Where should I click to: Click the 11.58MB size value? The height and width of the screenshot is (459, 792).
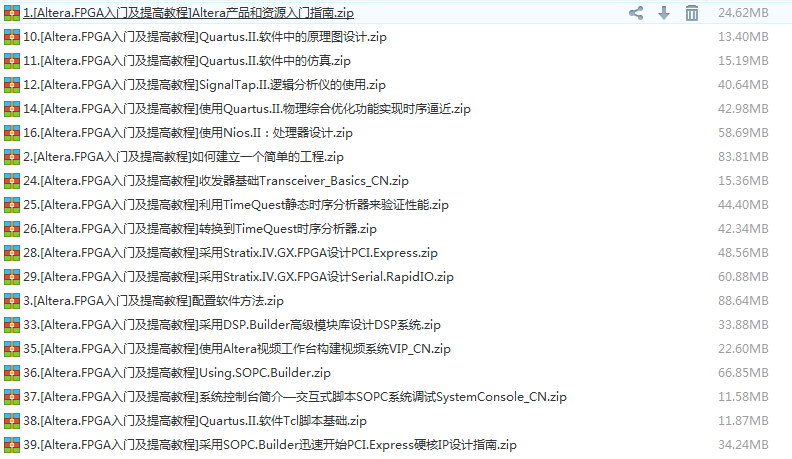point(743,396)
